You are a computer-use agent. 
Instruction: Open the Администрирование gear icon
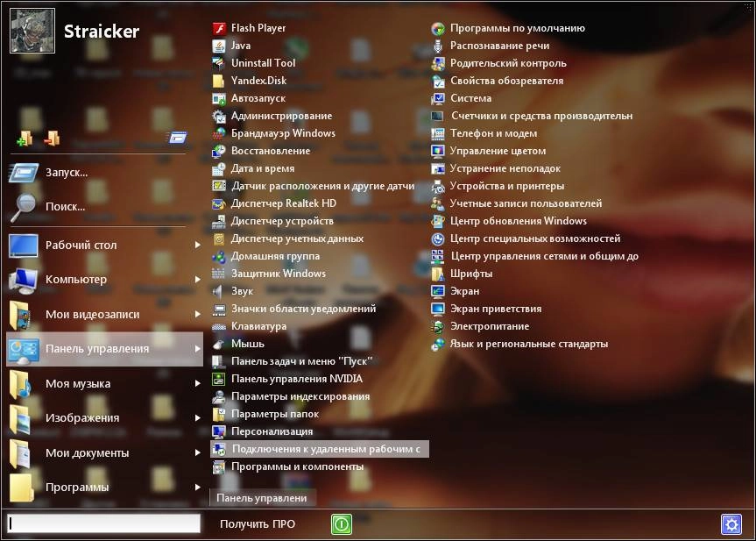click(x=219, y=116)
